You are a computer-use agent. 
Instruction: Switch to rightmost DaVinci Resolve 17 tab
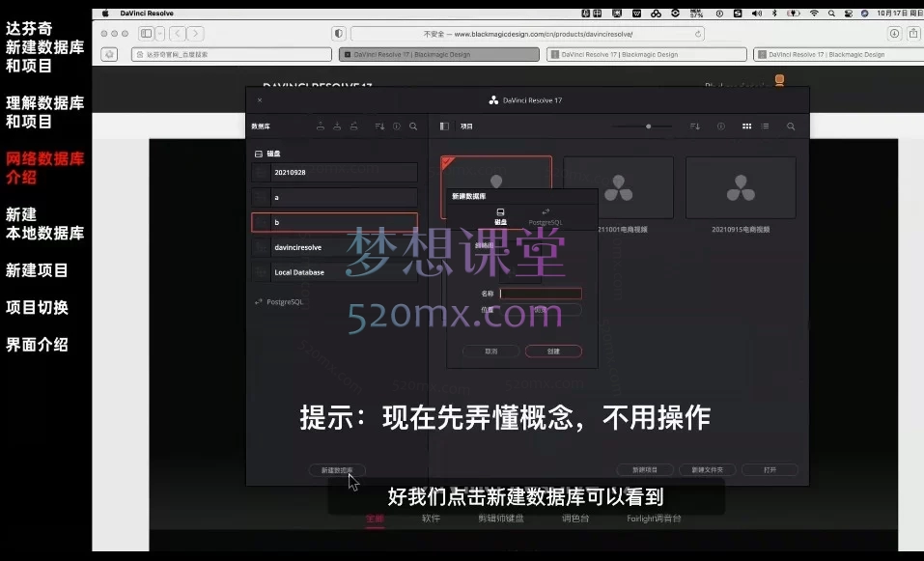tap(839, 54)
